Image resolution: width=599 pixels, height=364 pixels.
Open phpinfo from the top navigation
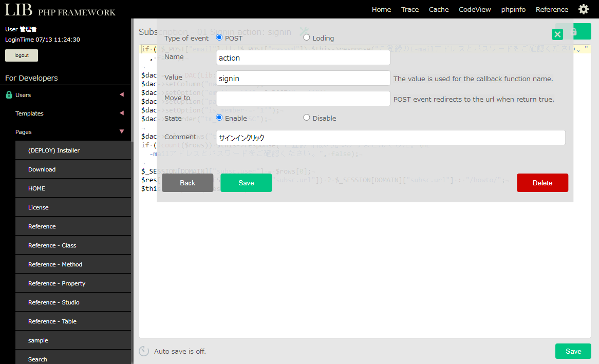[513, 9]
